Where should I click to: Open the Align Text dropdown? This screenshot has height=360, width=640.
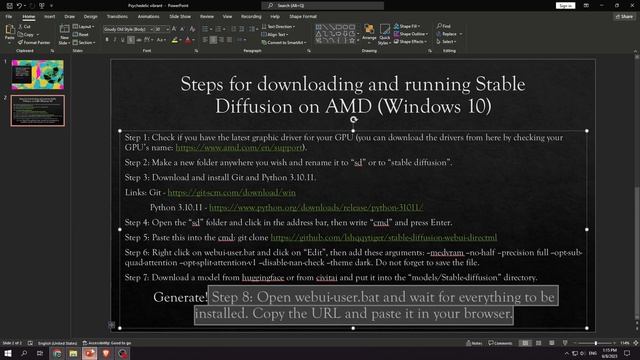[x=275, y=35]
